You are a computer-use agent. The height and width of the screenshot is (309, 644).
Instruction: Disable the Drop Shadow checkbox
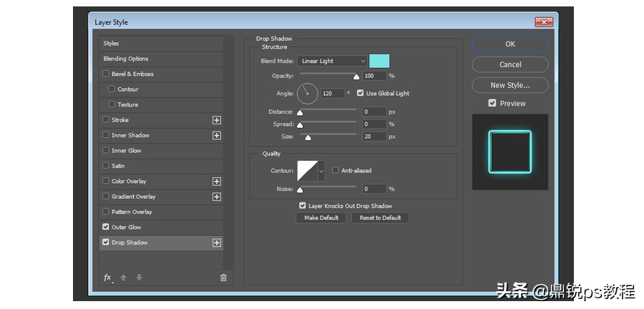pos(106,242)
